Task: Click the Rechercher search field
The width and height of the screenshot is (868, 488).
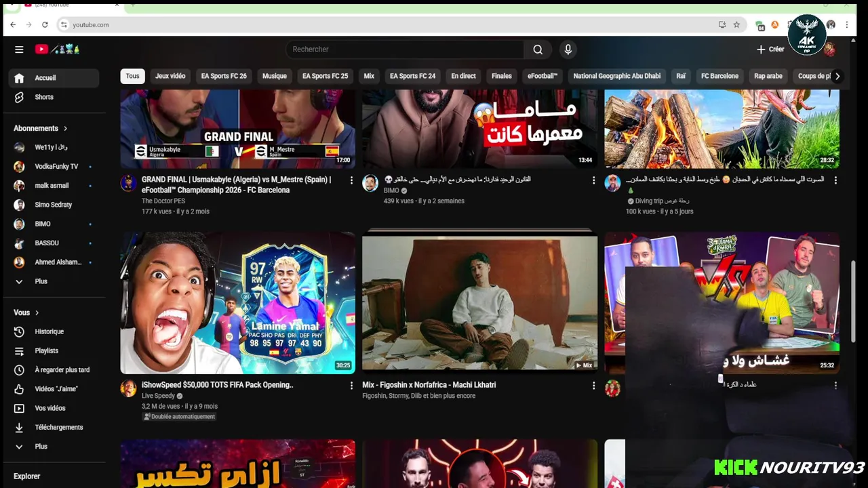Action: [405, 49]
